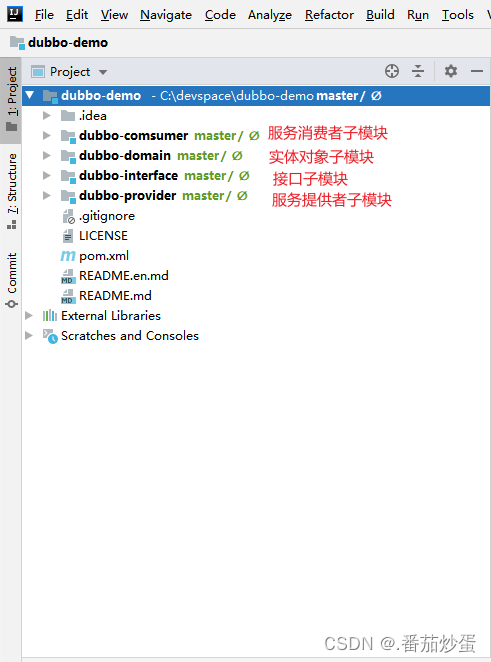Click the dubbo-interface module folder icon
Image resolution: width=491 pixels, height=662 pixels.
pos(68,176)
